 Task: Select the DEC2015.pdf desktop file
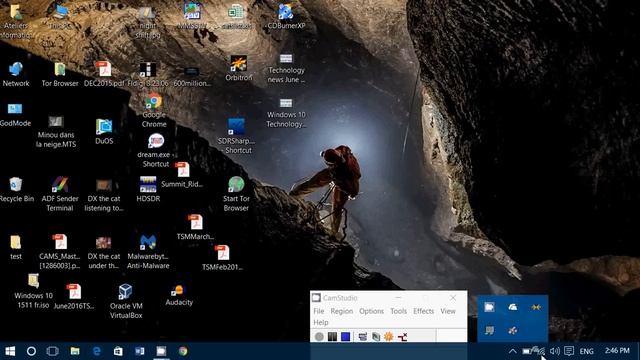(x=104, y=74)
